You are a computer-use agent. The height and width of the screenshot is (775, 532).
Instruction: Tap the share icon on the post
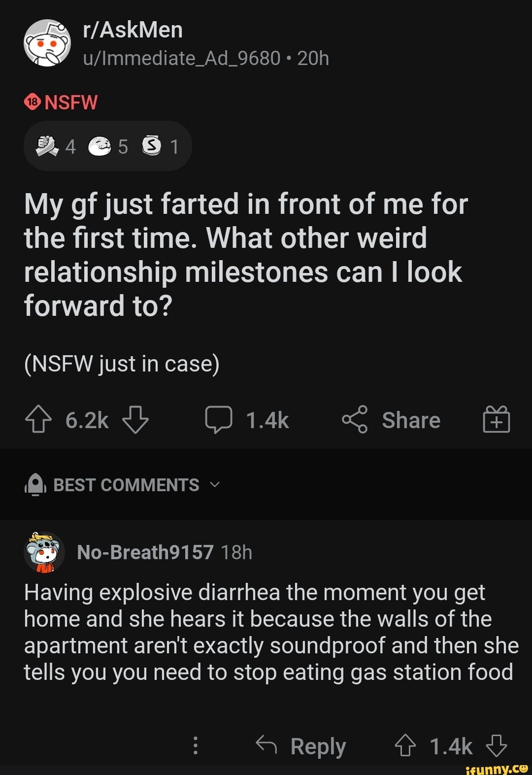point(355,420)
